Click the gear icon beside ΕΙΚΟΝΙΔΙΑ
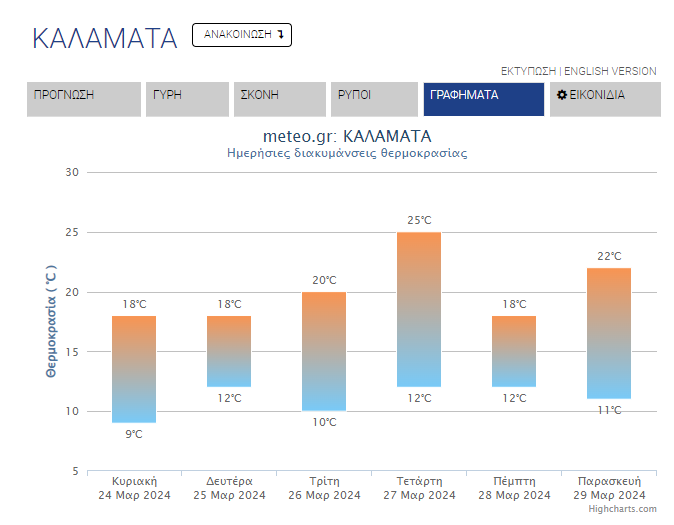 pos(561,95)
